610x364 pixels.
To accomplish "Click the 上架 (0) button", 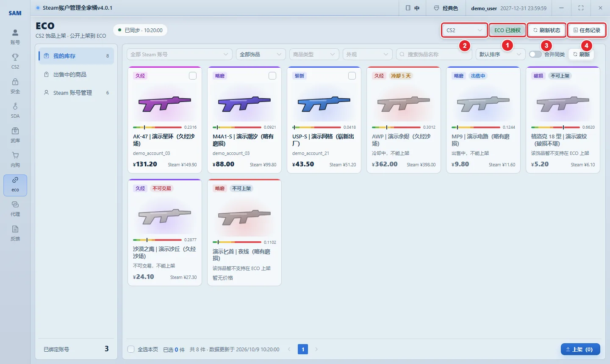I will 580,349.
